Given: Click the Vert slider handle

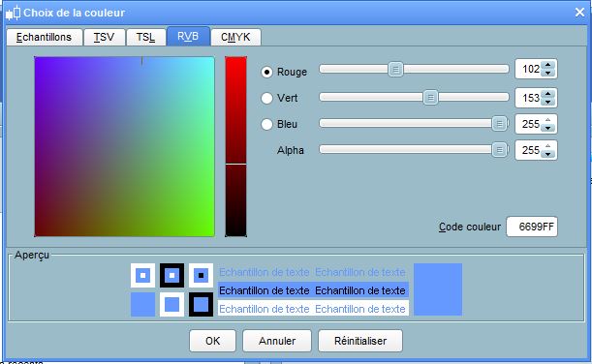Looking at the screenshot, I should pos(430,98).
